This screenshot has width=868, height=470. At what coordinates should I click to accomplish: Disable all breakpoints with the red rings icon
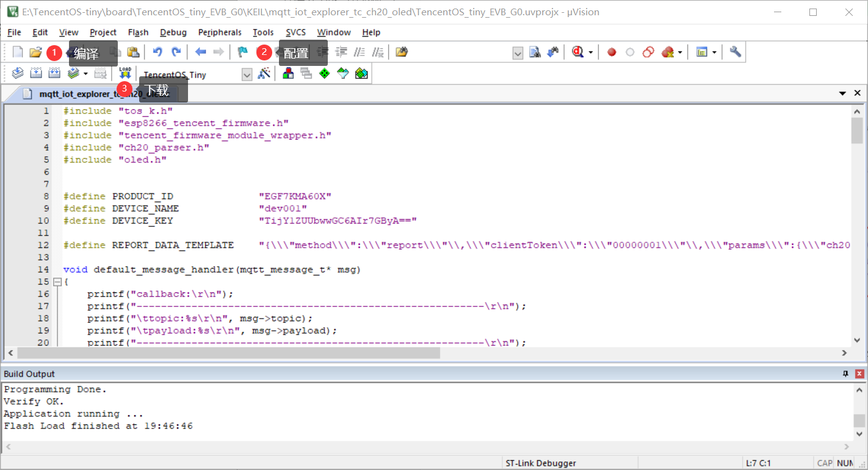tap(648, 52)
